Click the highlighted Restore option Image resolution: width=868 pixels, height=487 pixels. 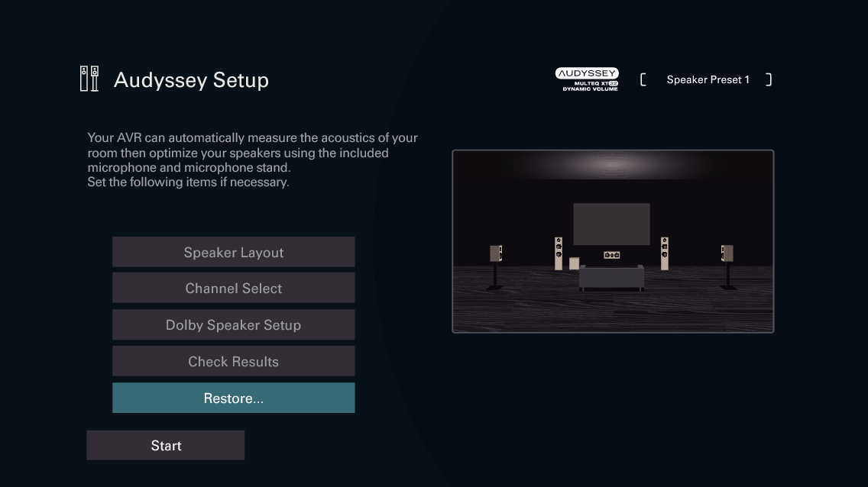tap(233, 398)
